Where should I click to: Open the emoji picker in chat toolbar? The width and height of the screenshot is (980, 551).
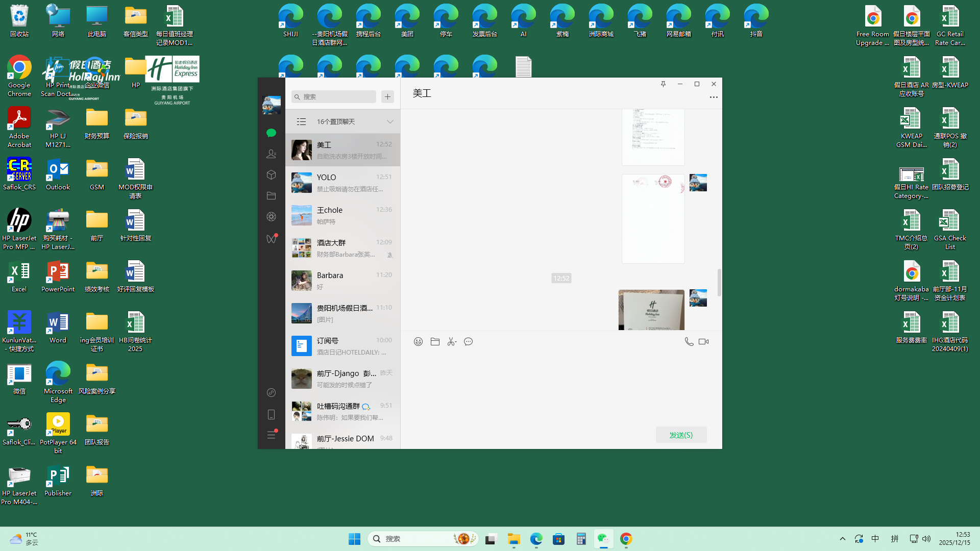[x=418, y=342]
